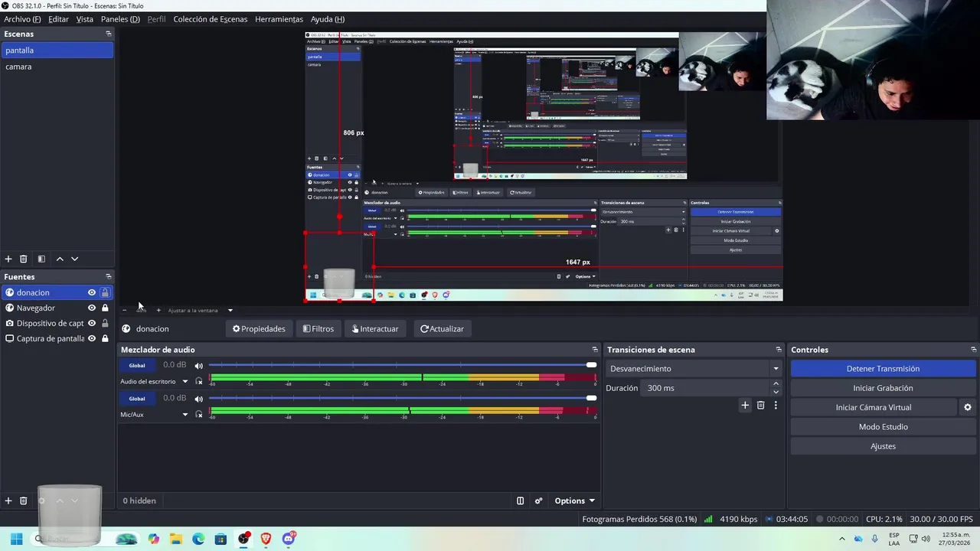Screen dimensions: 980x551
Task: Click Detener Transmisión button
Action: click(883, 369)
